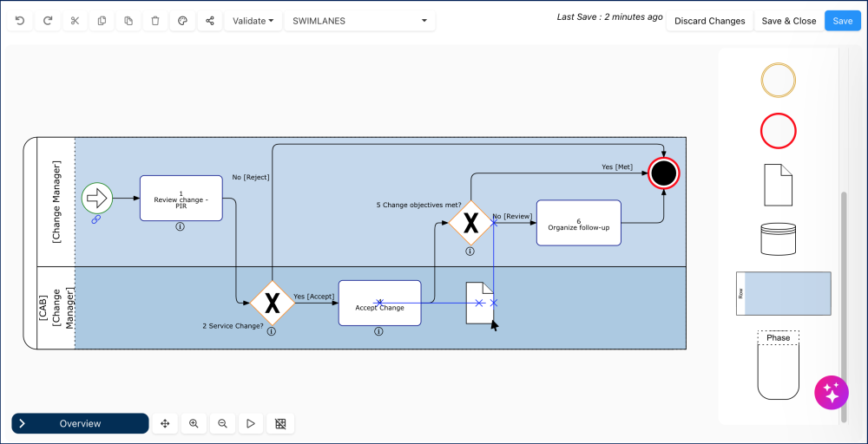Select the Phase shape in palette
The image size is (868, 444).
(x=779, y=364)
